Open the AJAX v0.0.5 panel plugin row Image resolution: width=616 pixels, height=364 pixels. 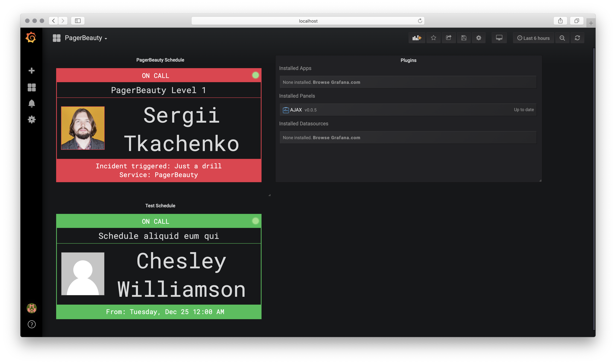408,110
